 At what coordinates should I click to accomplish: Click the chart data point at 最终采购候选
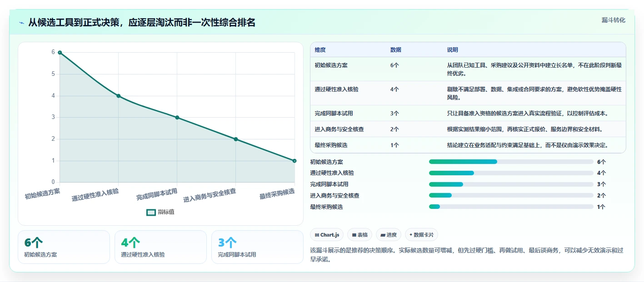click(294, 161)
